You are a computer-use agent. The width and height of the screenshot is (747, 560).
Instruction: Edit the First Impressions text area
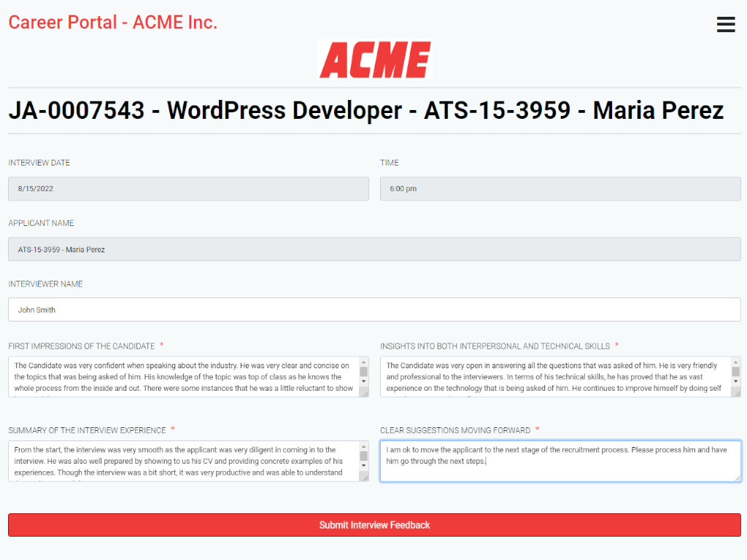(x=183, y=377)
